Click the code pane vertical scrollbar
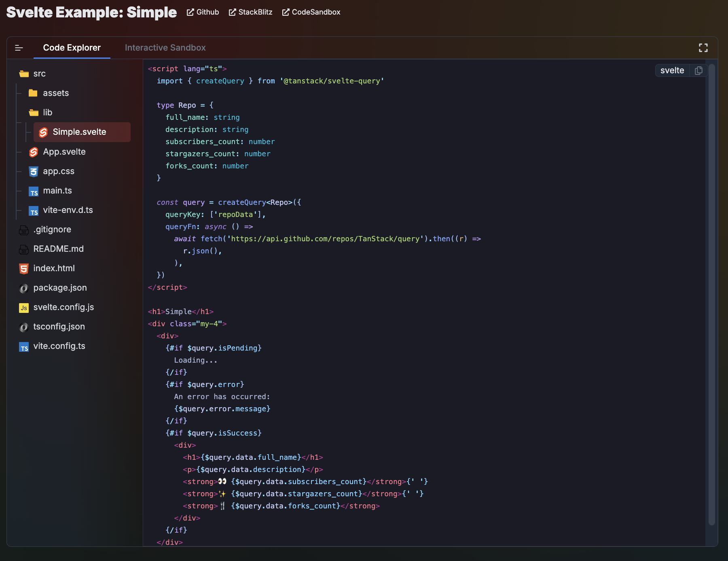This screenshot has height=561, width=728. [x=712, y=295]
